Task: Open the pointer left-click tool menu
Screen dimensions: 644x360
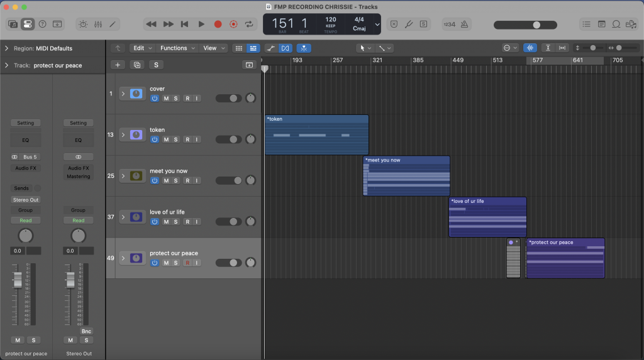Action: click(x=365, y=48)
